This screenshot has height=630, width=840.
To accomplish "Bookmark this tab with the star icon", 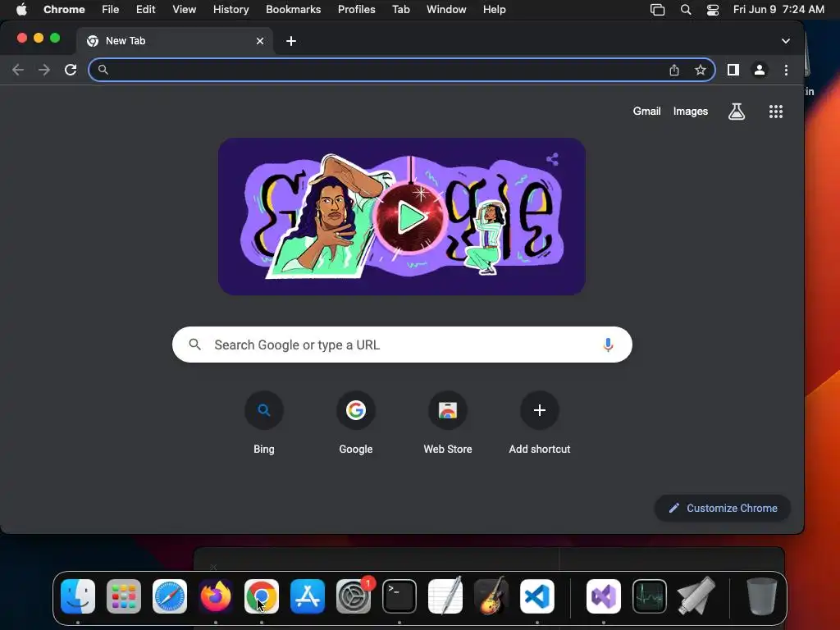I will tap(701, 70).
